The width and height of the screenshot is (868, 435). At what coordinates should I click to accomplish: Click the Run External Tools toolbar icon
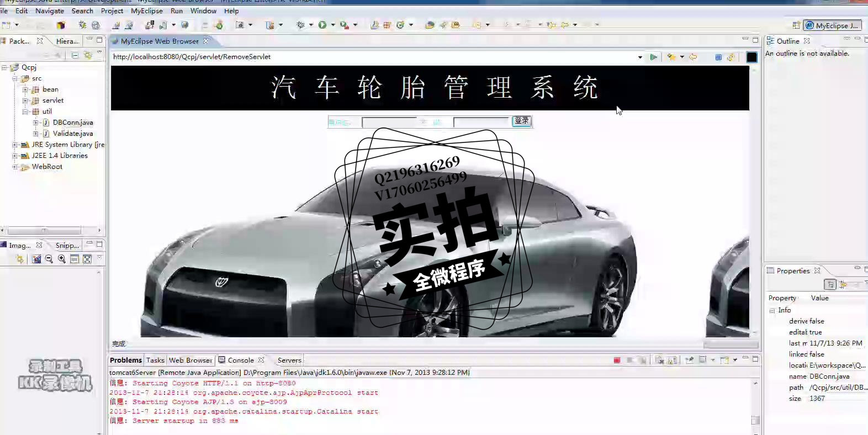344,25
